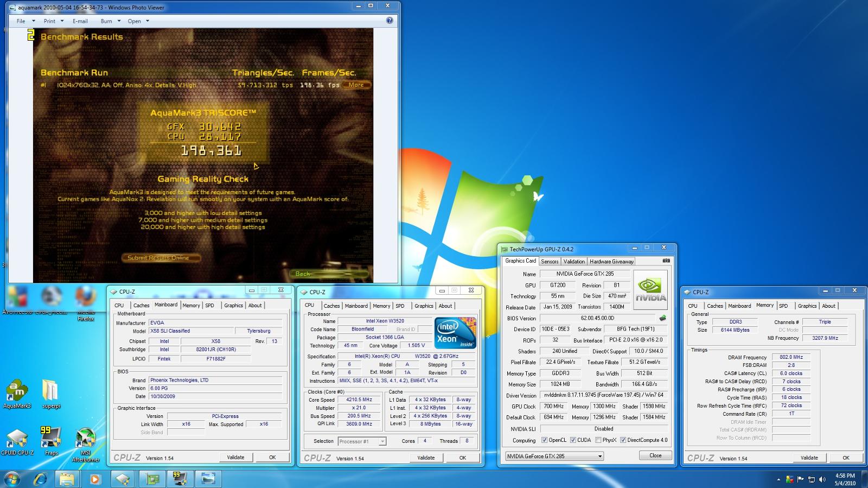Click the Intel Xeon logo in CPU-Z
Screen dimensions: 868x488
(x=455, y=333)
